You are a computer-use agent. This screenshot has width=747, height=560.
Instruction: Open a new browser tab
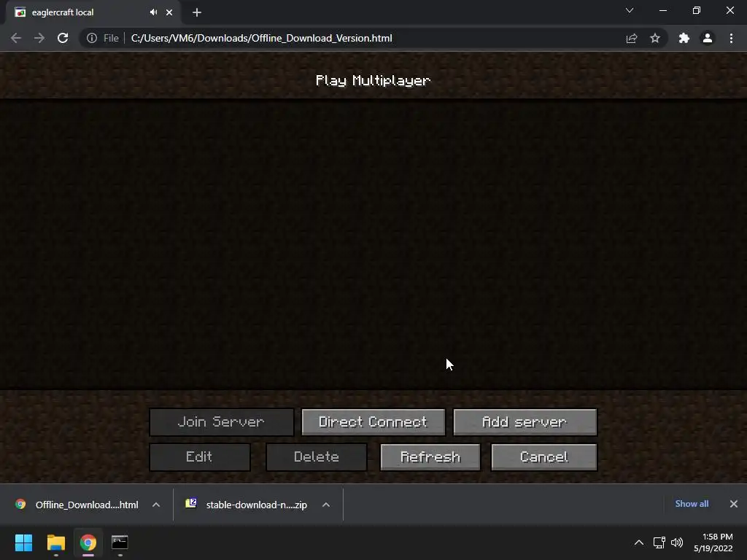pyautogui.click(x=197, y=12)
